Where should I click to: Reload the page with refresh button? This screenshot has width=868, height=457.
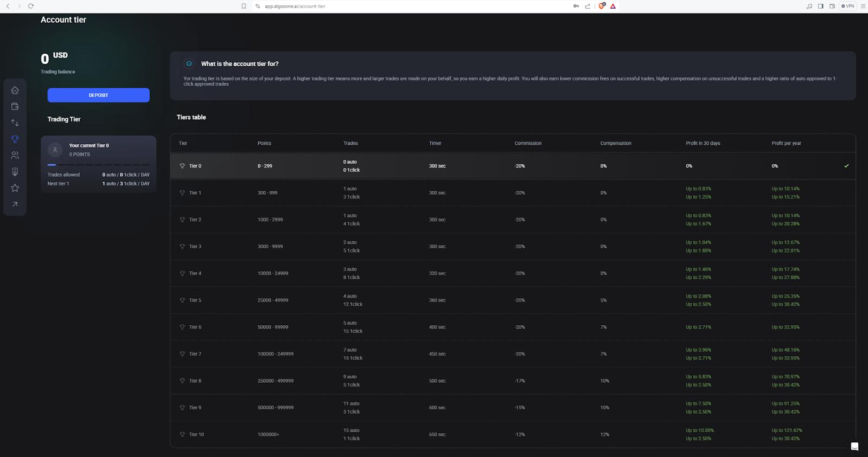click(x=31, y=6)
